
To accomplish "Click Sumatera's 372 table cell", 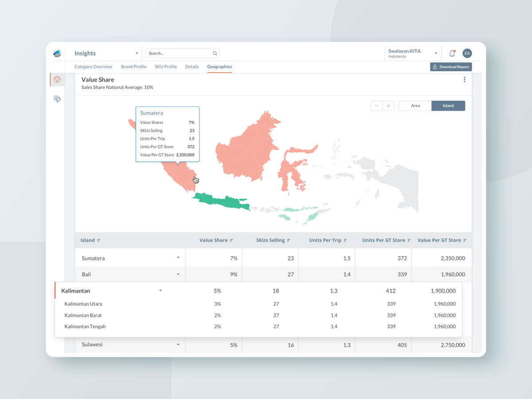I will click(402, 258).
